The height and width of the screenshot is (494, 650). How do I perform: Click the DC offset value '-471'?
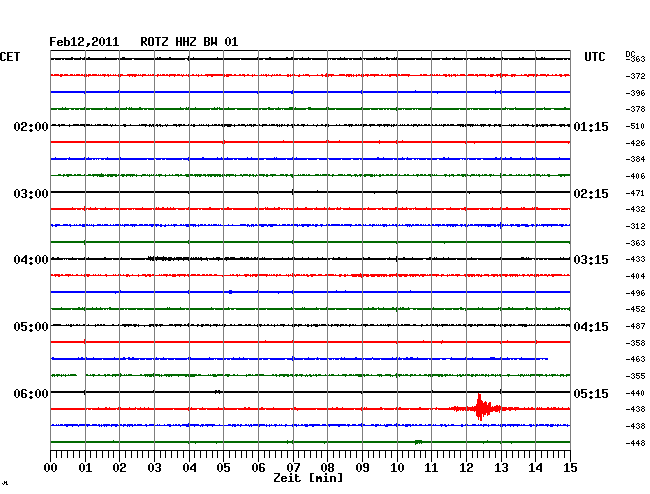[x=635, y=194]
